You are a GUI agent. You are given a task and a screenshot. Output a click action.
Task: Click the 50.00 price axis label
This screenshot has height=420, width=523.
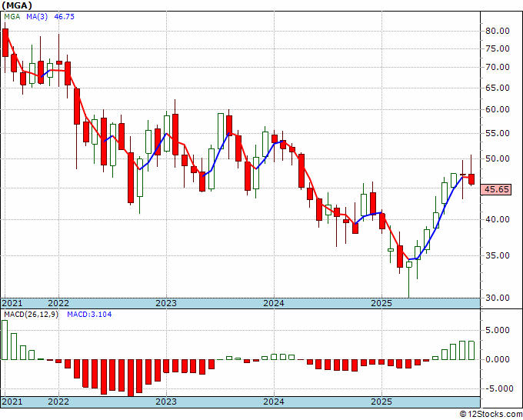pyautogui.click(x=498, y=158)
